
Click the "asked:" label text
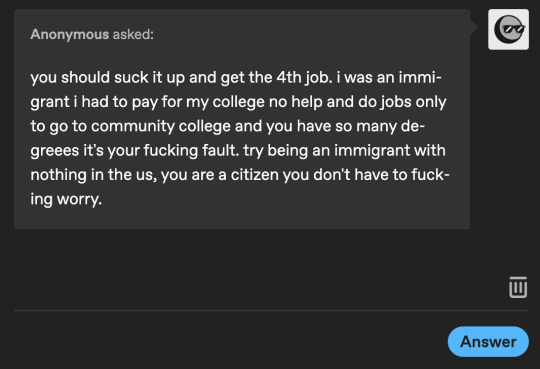(133, 34)
